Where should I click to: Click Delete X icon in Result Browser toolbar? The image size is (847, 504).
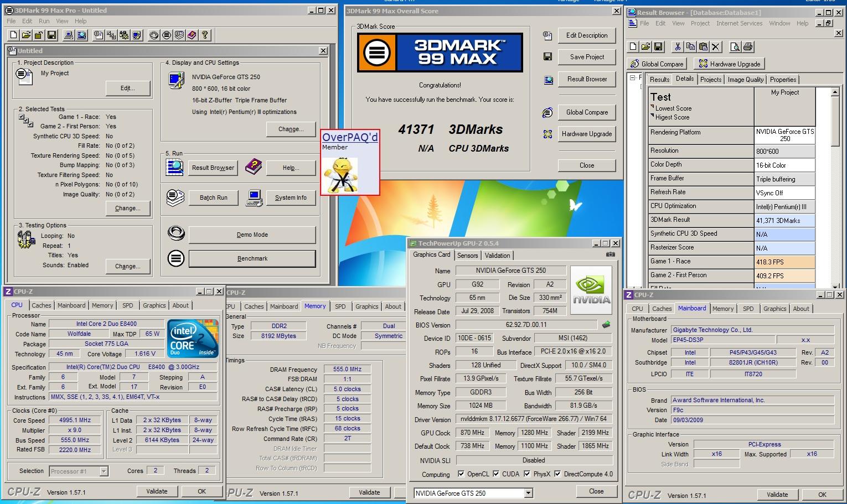point(716,47)
